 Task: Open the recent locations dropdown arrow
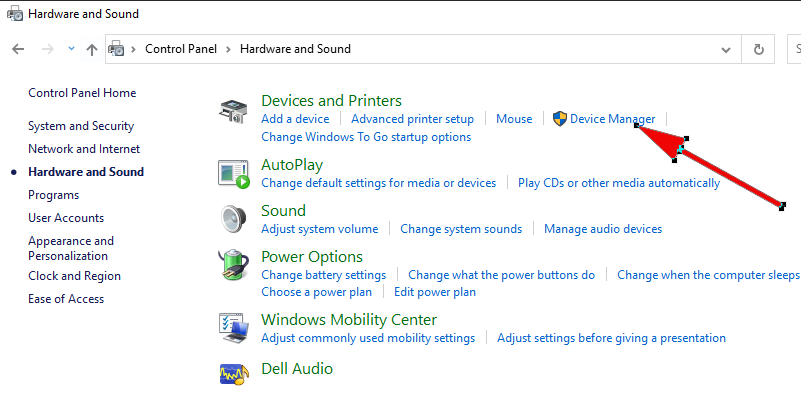point(72,49)
